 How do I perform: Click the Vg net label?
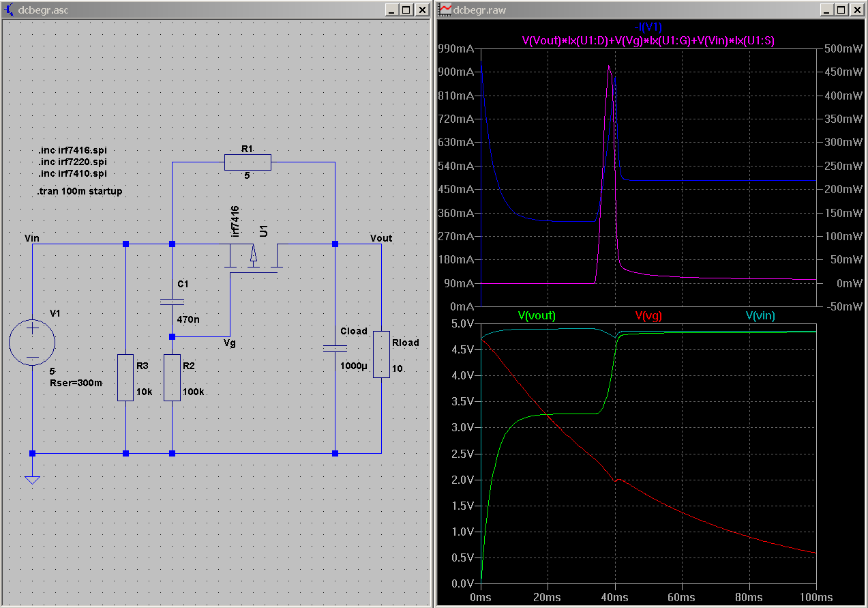[x=230, y=343]
